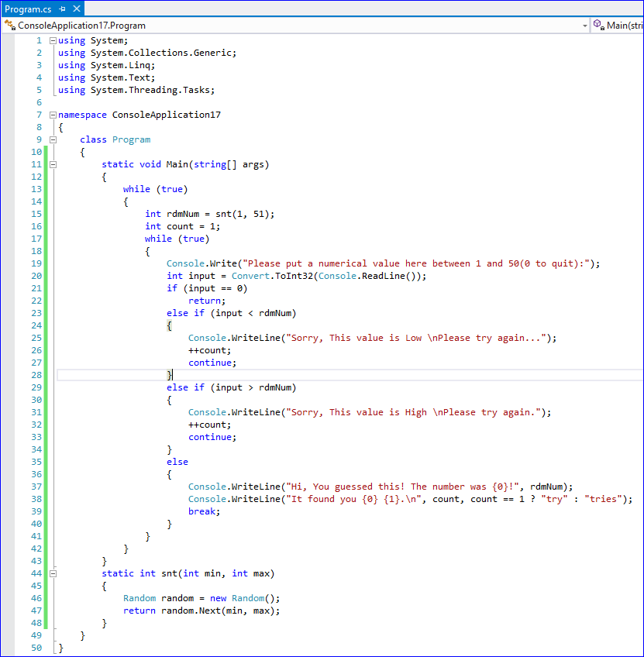644x657 pixels.
Task: Select the Program.cs editor tab
Action: [x=28, y=9]
